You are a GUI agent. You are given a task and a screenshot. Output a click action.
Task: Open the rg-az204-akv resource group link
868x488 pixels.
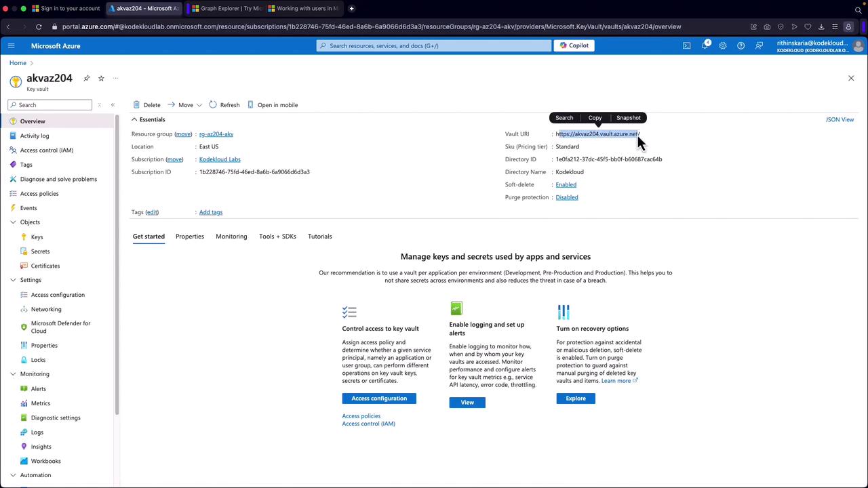[x=216, y=134]
